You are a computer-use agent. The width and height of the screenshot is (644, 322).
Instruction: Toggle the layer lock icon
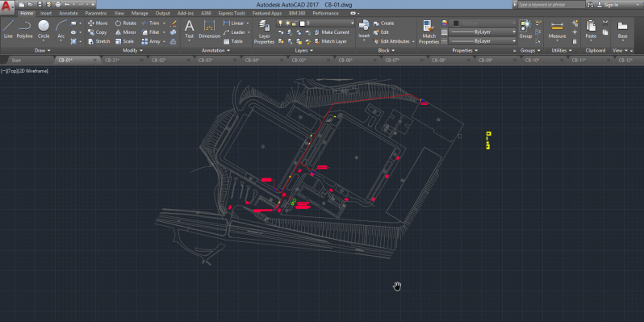click(x=295, y=23)
